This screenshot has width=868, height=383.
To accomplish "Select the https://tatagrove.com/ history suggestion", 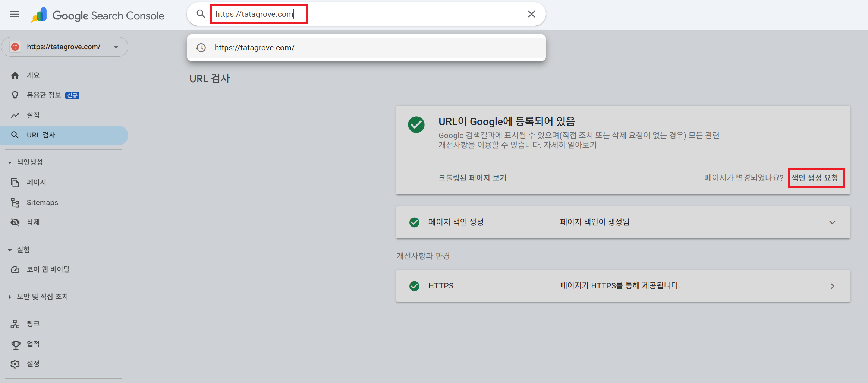I will [367, 48].
